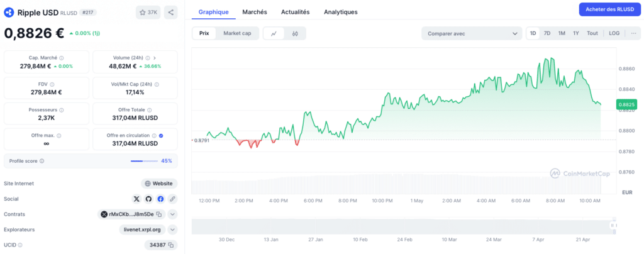Open the Comparer avec dropdown
The height and width of the screenshot is (254, 644).
[x=472, y=34]
